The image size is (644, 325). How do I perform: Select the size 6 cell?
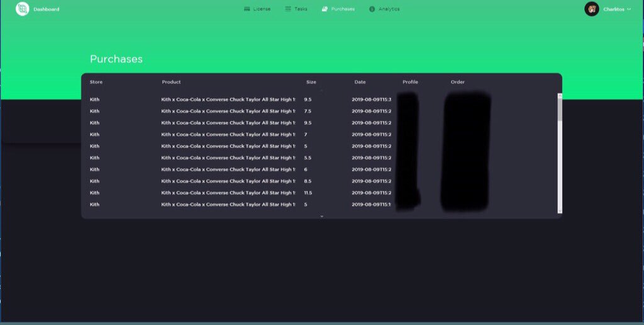tap(306, 169)
